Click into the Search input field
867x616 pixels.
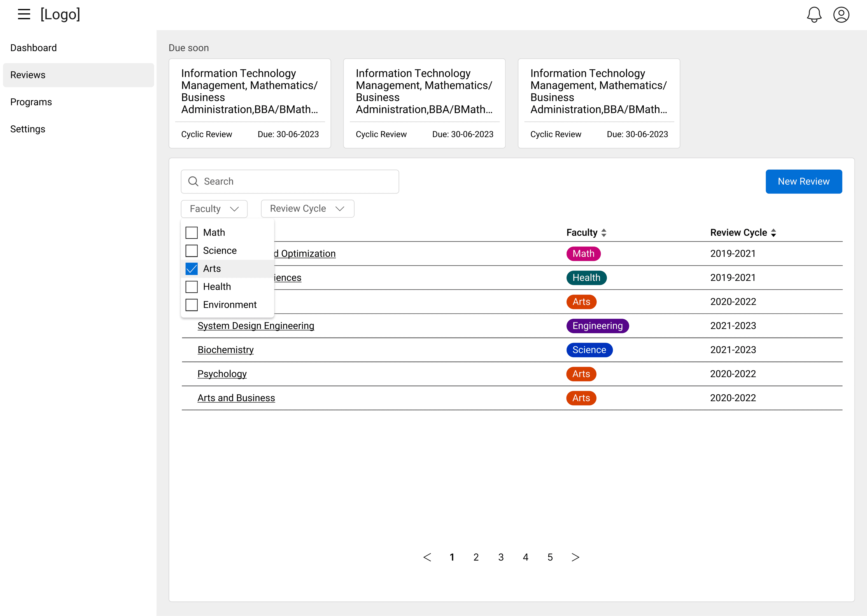point(296,181)
